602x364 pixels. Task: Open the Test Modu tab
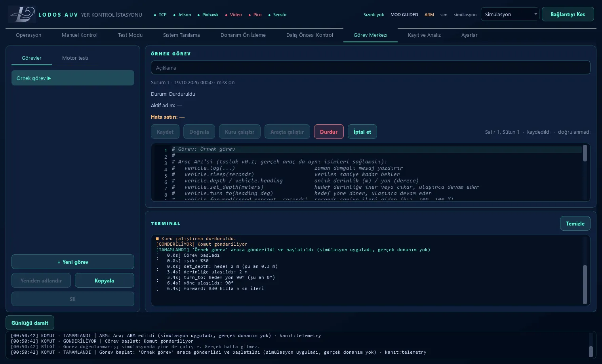click(130, 35)
